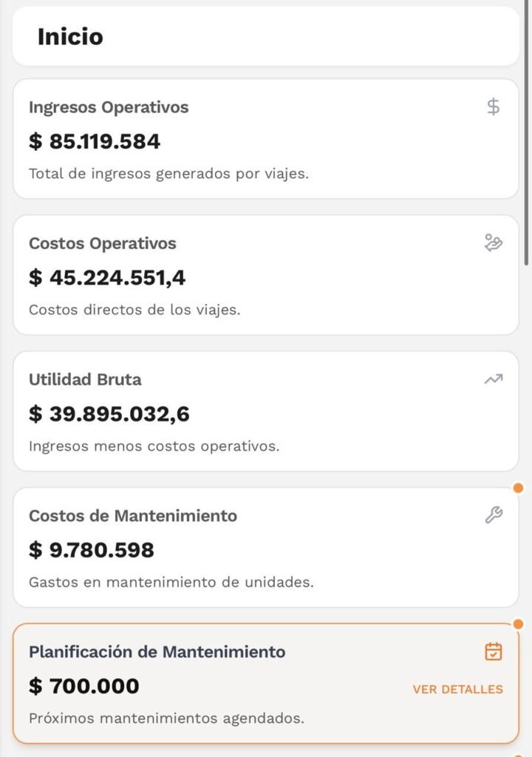Click the orange dot above Costos de Mantenimiento card

tap(519, 488)
